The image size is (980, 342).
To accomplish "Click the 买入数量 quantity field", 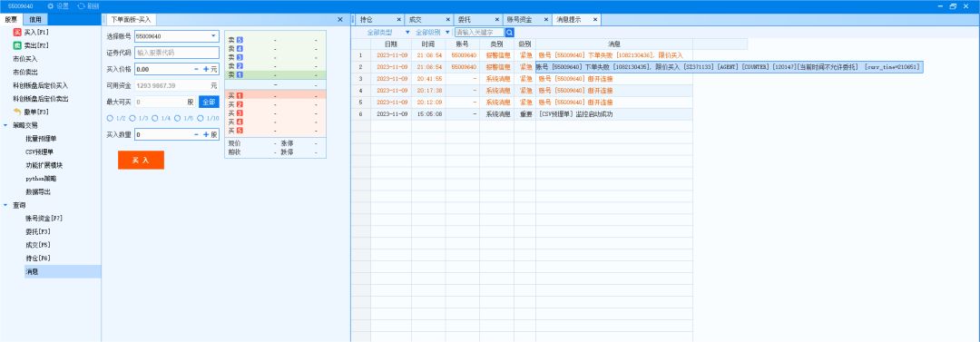I will (163, 133).
